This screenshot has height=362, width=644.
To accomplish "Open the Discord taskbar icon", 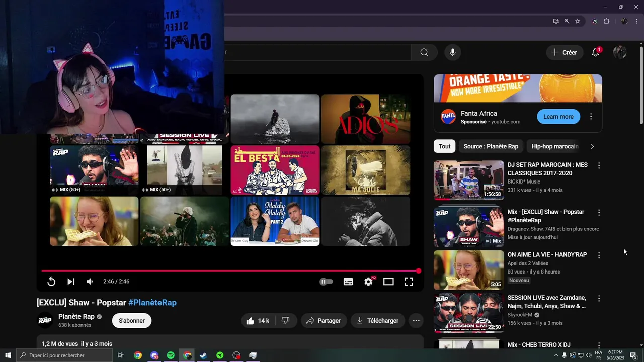I will [x=154, y=355].
